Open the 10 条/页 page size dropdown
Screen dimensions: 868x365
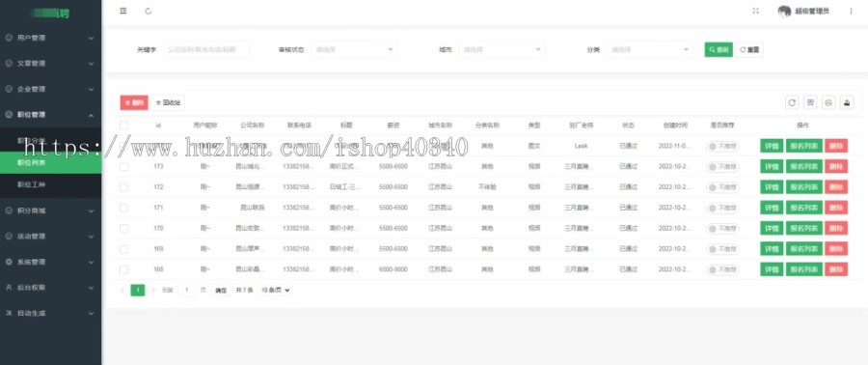coord(275,290)
